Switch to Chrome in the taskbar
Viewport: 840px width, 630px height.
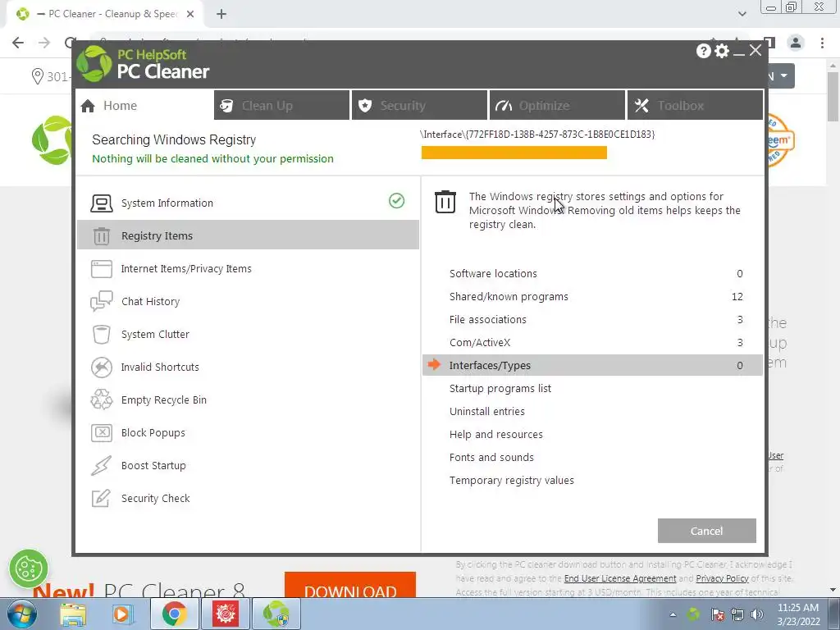[x=175, y=614]
